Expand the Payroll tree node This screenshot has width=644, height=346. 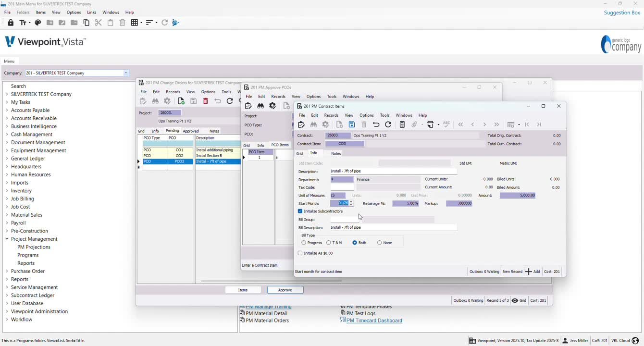tap(7, 223)
